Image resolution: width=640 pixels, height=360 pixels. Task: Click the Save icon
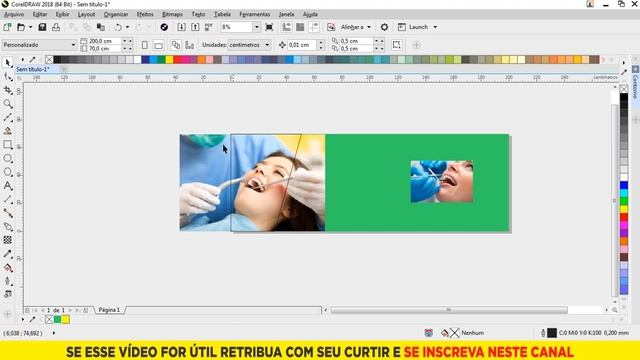(x=42, y=27)
